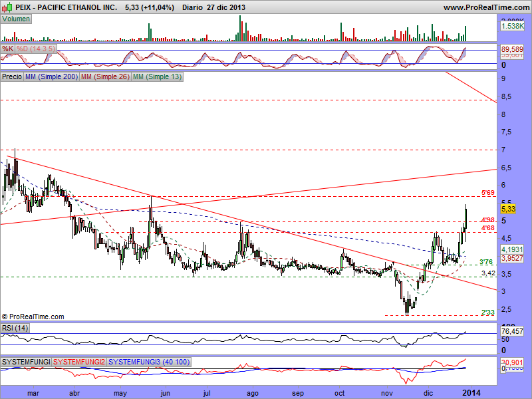Select the Precio panel label

click(12, 76)
